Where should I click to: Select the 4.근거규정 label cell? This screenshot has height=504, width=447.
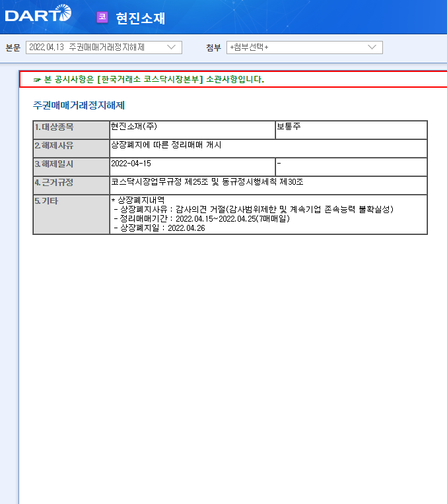tap(71, 185)
